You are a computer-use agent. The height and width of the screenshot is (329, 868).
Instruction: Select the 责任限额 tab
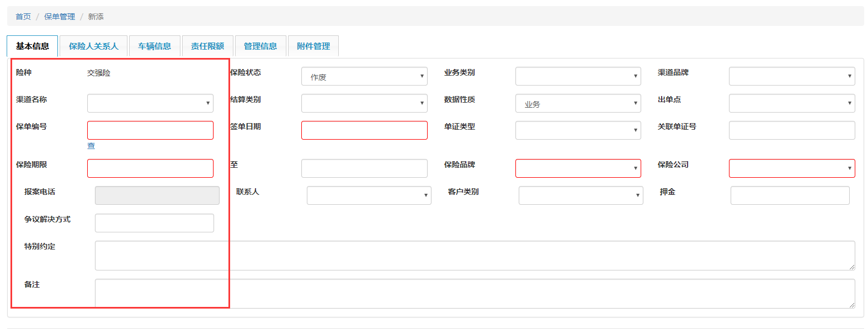click(x=207, y=46)
